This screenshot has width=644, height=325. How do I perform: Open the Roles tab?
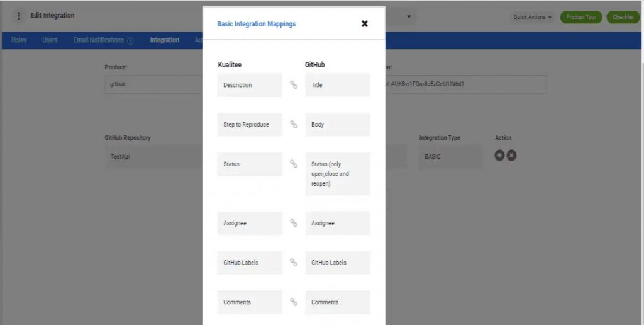tap(19, 40)
